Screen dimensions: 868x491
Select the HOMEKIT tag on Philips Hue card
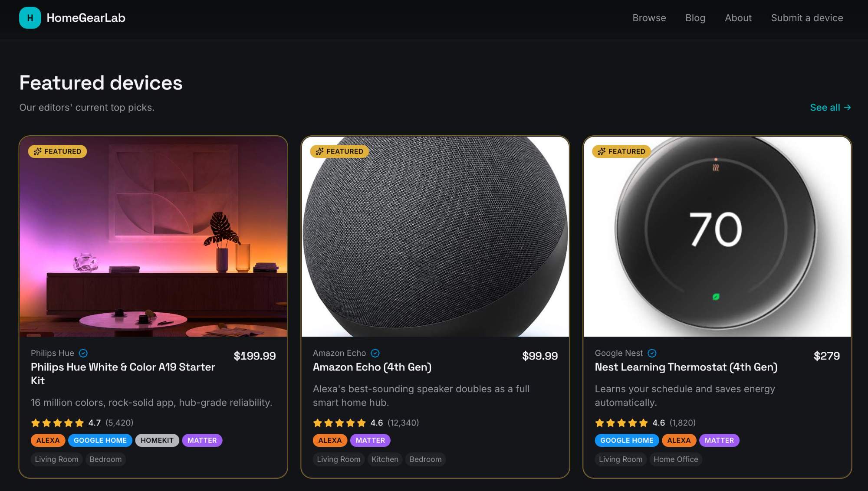coord(157,440)
